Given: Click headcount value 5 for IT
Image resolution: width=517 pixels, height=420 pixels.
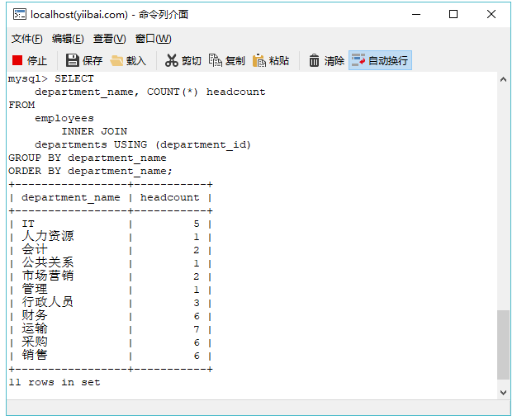Looking at the screenshot, I should tap(197, 224).
